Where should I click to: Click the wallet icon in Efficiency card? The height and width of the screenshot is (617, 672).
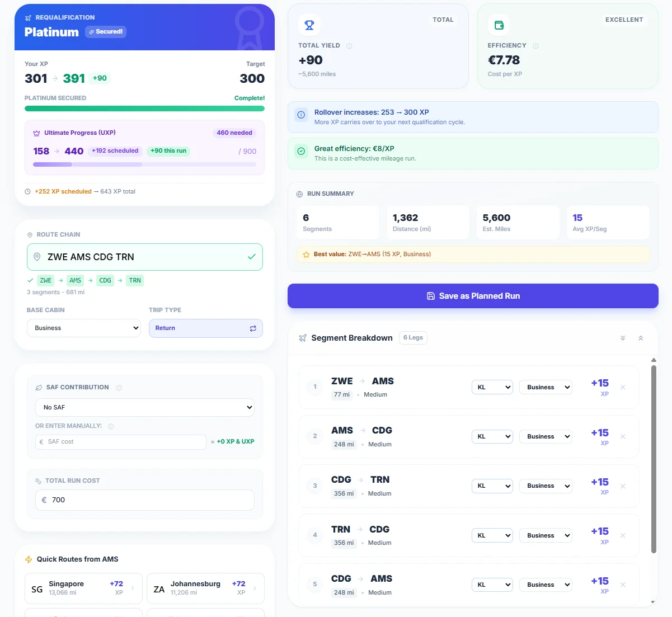[x=499, y=25]
